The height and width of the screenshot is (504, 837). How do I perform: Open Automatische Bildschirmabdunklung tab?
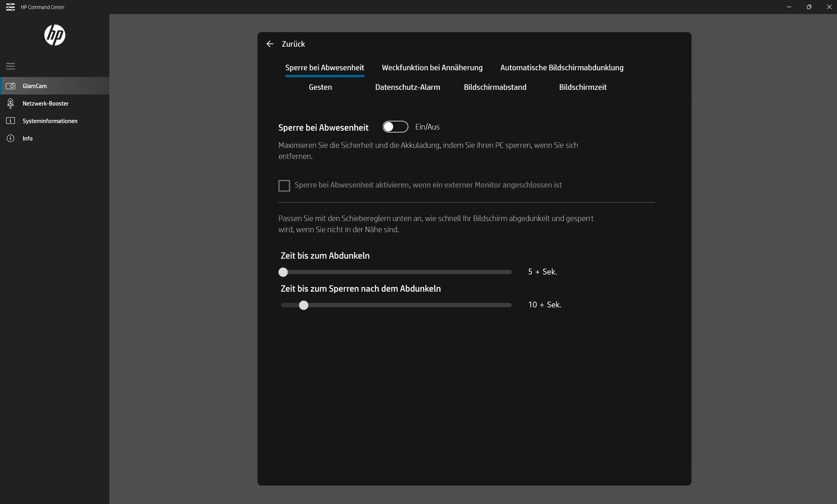(x=561, y=68)
